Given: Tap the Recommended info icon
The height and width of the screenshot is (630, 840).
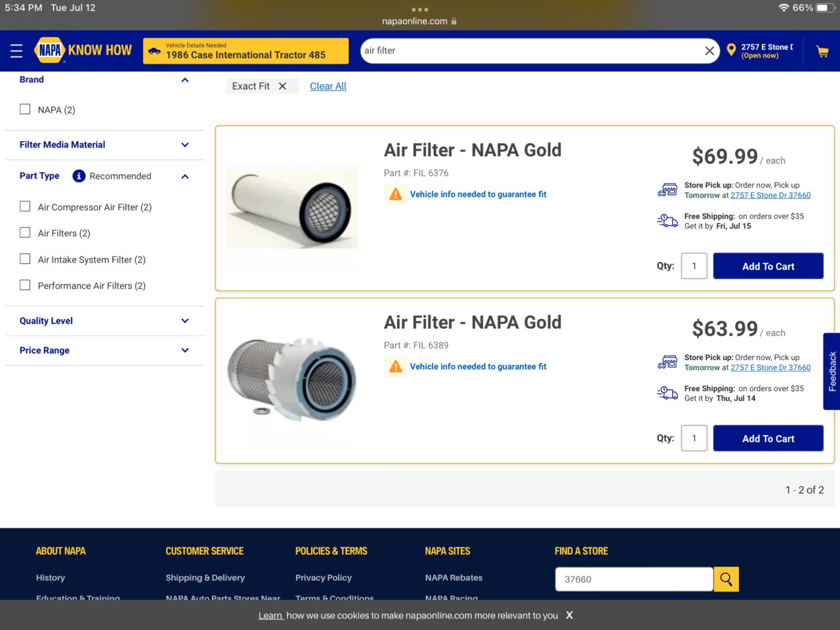Looking at the screenshot, I should (x=79, y=176).
